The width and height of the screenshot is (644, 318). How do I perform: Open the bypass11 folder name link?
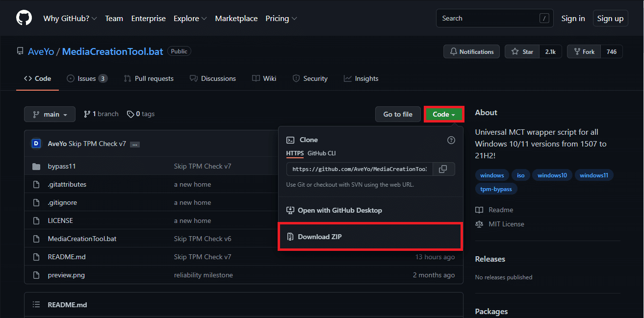click(x=62, y=166)
